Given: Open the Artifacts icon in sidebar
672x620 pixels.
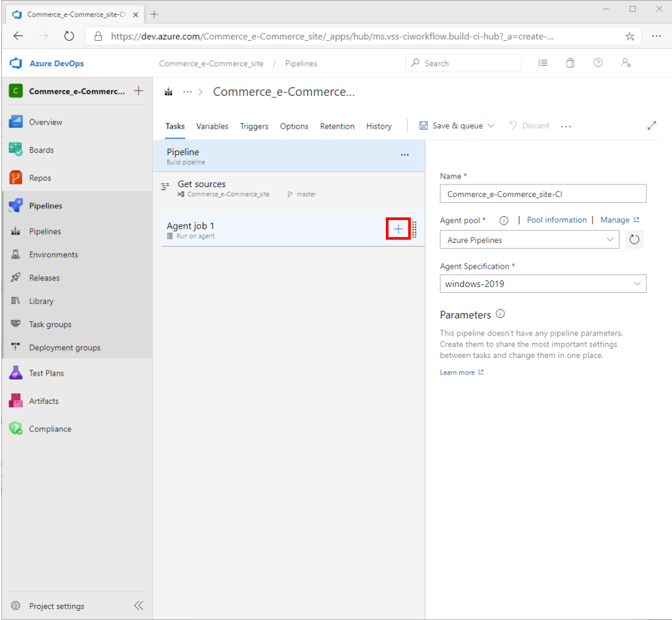Looking at the screenshot, I should click(x=14, y=401).
